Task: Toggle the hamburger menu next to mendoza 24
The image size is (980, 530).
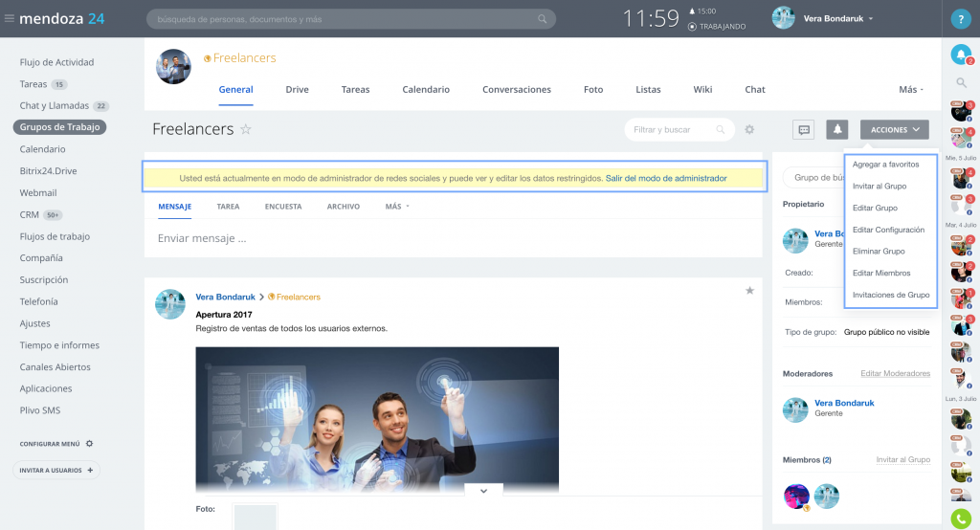Action: click(10, 19)
